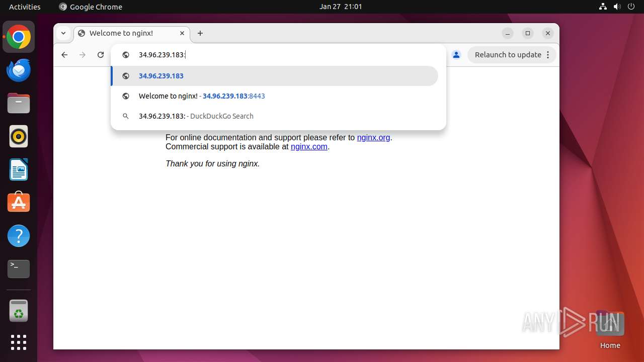Viewport: 644px width, 362px height.
Task: Open the power icon in the top bar
Action: [x=631, y=7]
